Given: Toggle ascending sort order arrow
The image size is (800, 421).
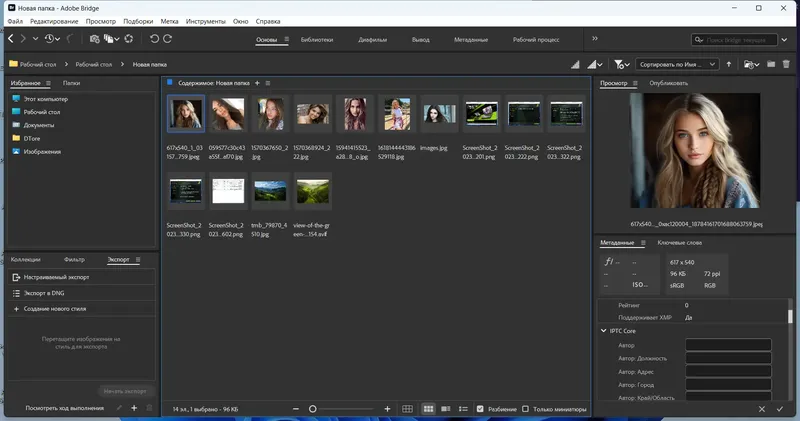Looking at the screenshot, I should tap(729, 64).
